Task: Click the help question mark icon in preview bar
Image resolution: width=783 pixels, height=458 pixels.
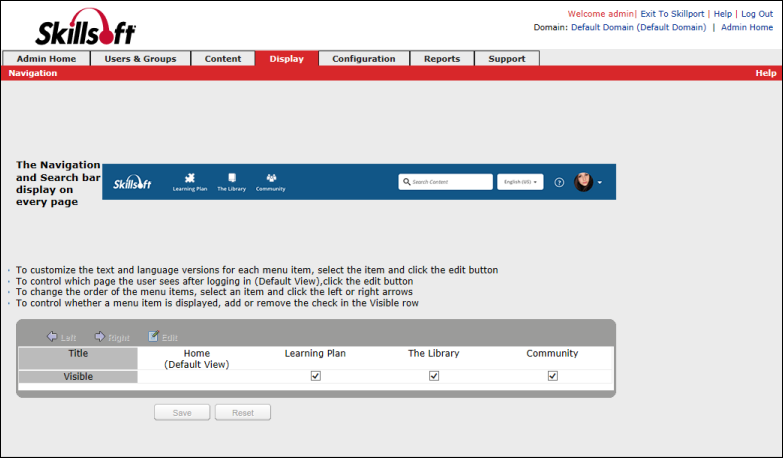Action: [x=559, y=182]
